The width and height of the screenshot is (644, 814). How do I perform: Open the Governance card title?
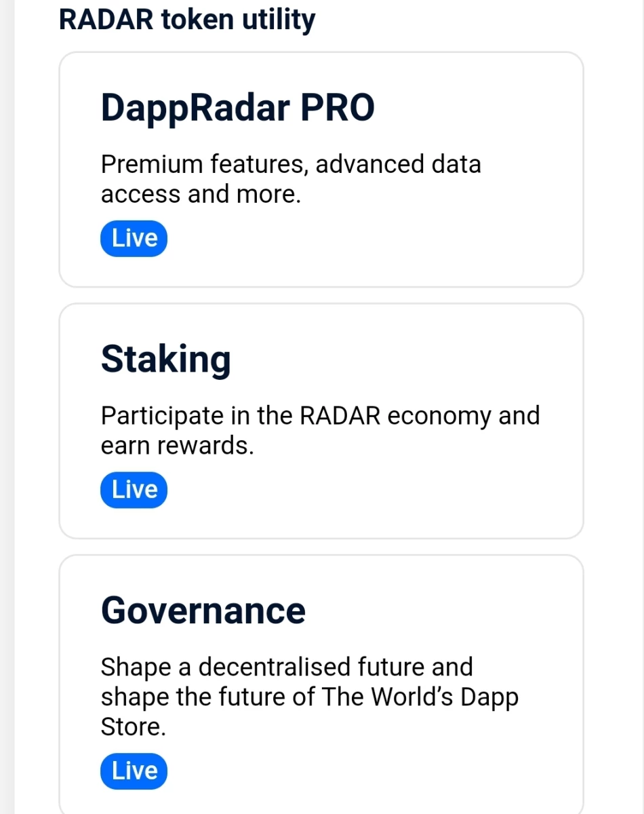click(x=203, y=610)
